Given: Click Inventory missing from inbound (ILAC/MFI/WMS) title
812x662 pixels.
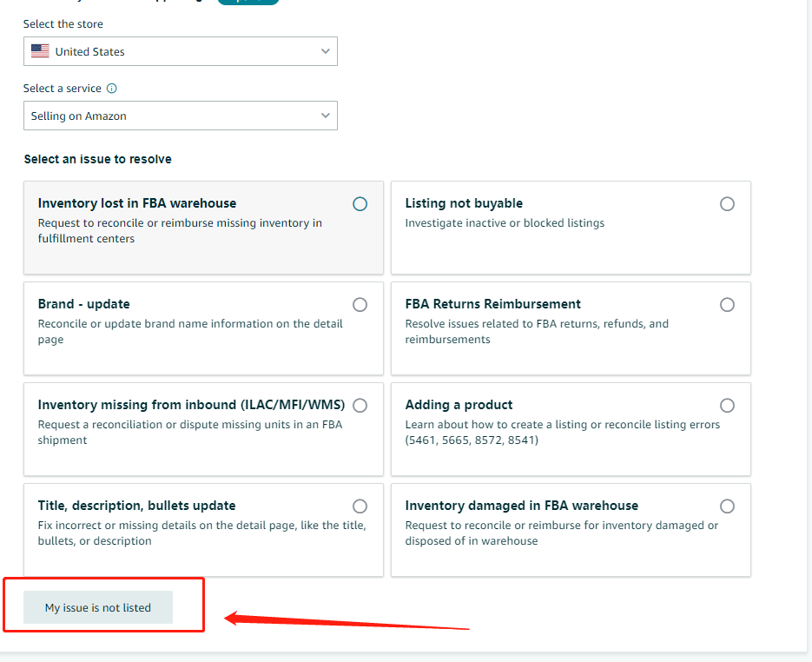Looking at the screenshot, I should 191,405.
